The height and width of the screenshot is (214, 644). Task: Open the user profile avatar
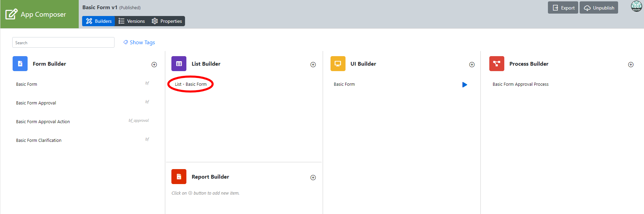coord(636,6)
